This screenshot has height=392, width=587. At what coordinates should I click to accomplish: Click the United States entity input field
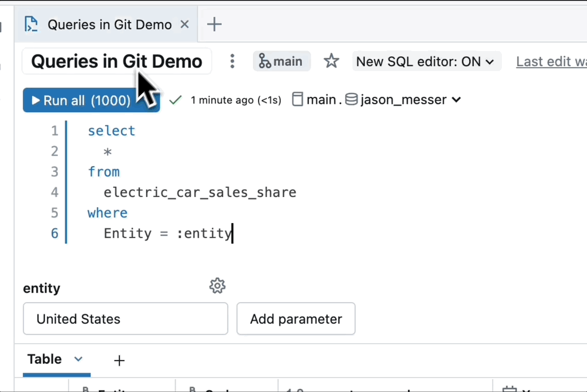coord(125,319)
